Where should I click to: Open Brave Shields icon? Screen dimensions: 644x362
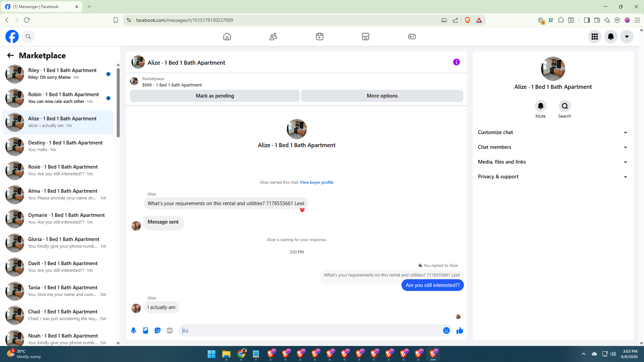point(468,20)
